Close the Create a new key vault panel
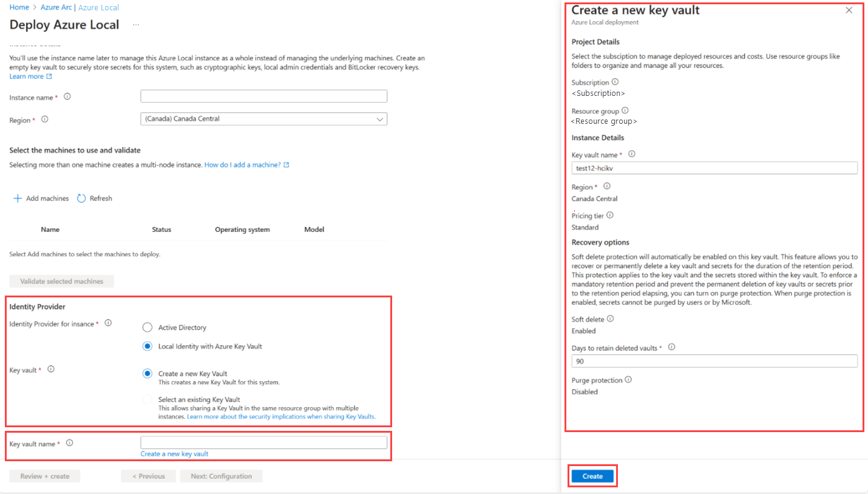The image size is (868, 494). (849, 10)
